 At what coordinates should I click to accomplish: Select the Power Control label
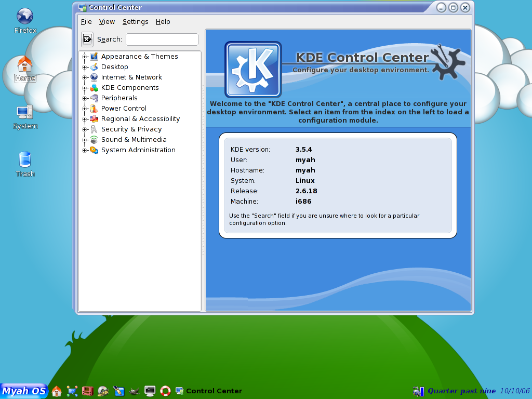click(x=124, y=109)
